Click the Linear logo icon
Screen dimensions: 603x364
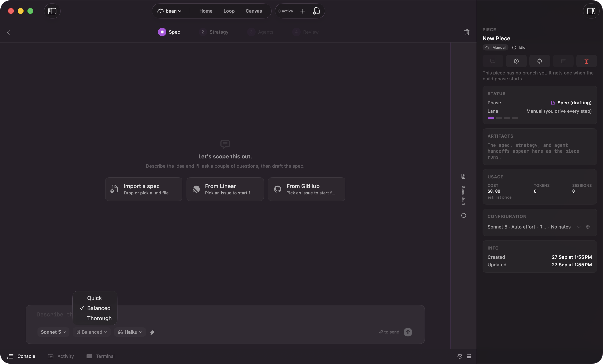(196, 189)
